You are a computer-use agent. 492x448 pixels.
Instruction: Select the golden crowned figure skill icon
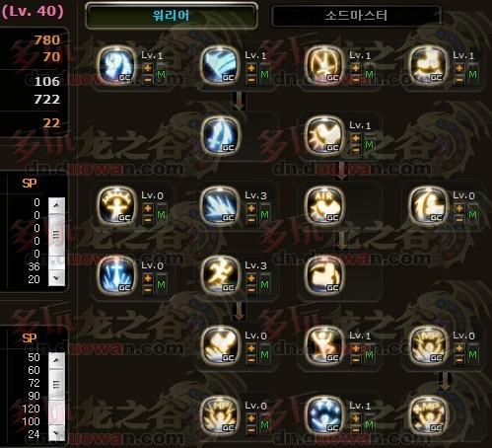[x=117, y=205]
